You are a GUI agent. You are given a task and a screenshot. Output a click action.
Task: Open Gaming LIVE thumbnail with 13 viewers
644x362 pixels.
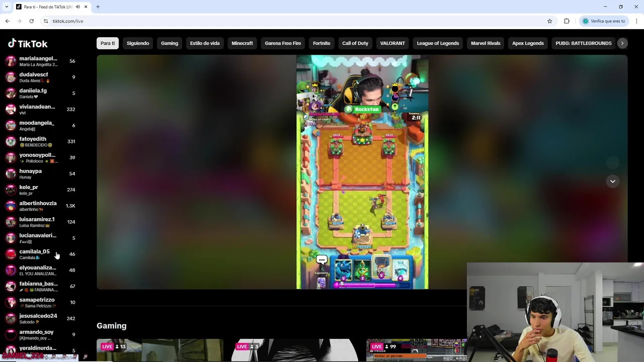coord(160,350)
